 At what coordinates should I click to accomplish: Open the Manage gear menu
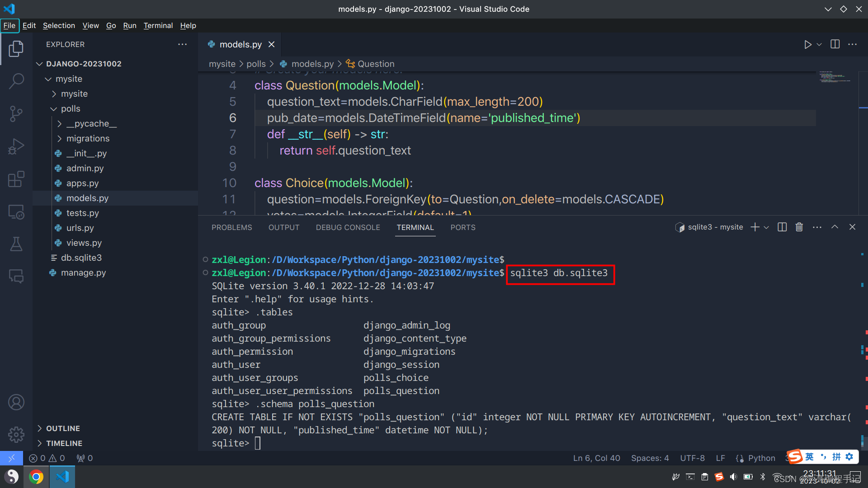click(x=16, y=435)
